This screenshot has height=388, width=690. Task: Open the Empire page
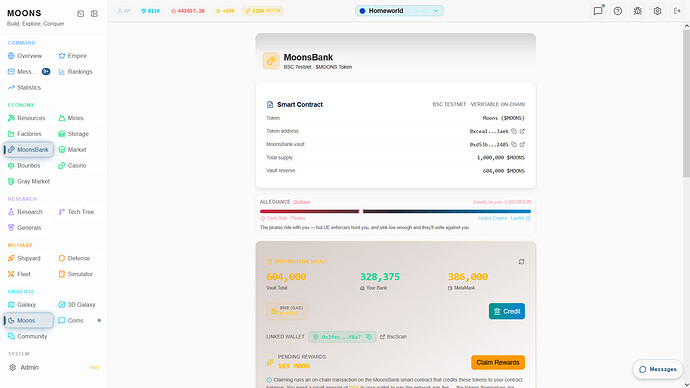[73, 56]
